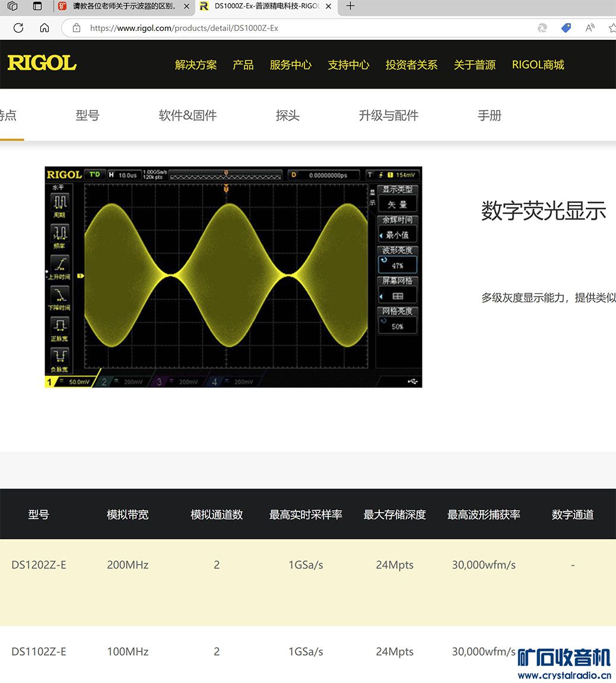Click the 1GSa/s cell in the DS1102Z-E row
616x683 pixels.
(x=306, y=652)
